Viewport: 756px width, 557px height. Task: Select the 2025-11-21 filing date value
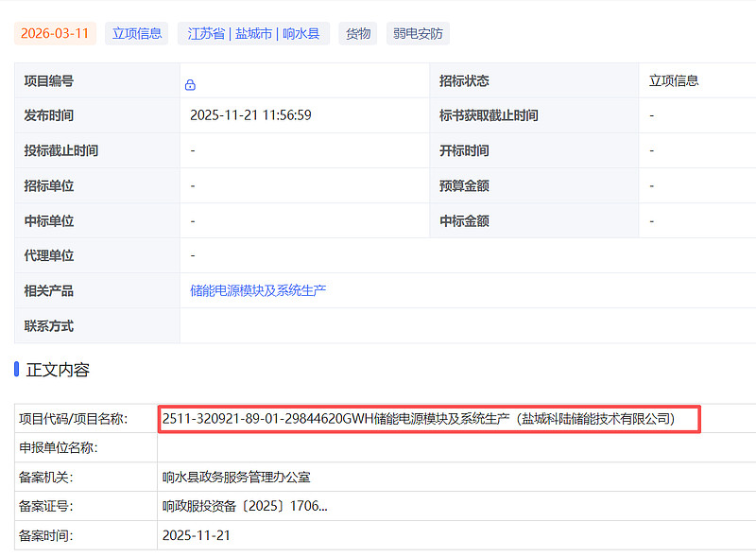tap(197, 536)
